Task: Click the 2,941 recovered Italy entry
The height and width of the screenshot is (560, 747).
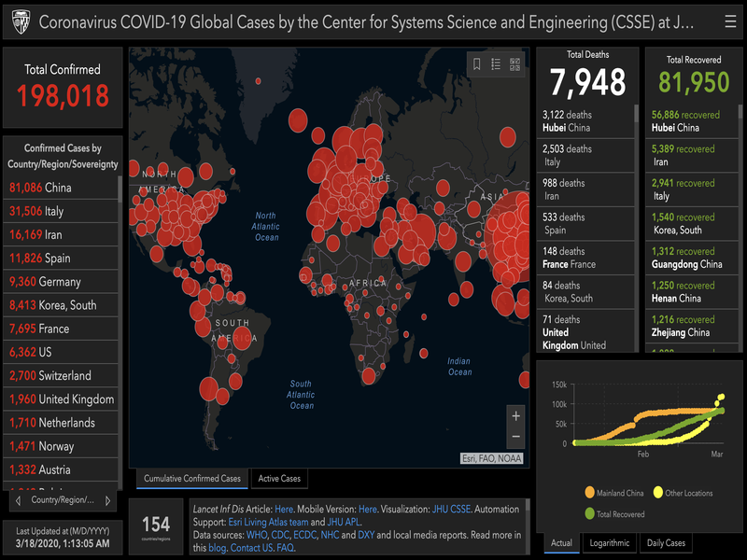Action: (x=692, y=189)
